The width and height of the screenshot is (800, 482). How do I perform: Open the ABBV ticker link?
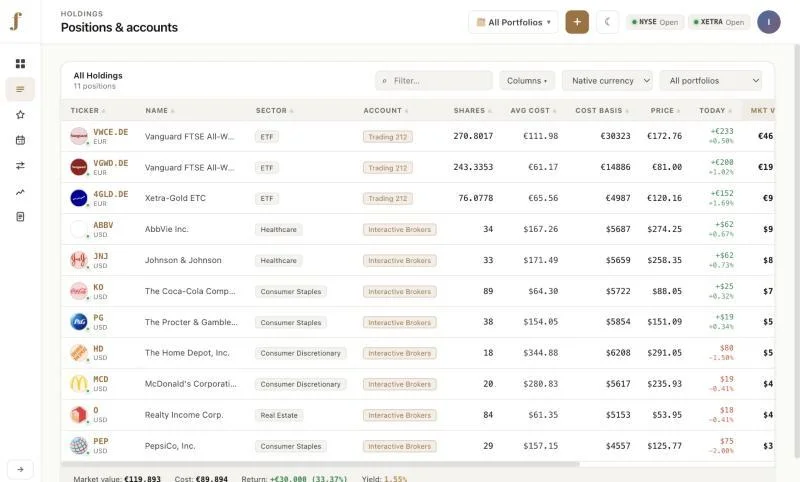click(x=103, y=225)
